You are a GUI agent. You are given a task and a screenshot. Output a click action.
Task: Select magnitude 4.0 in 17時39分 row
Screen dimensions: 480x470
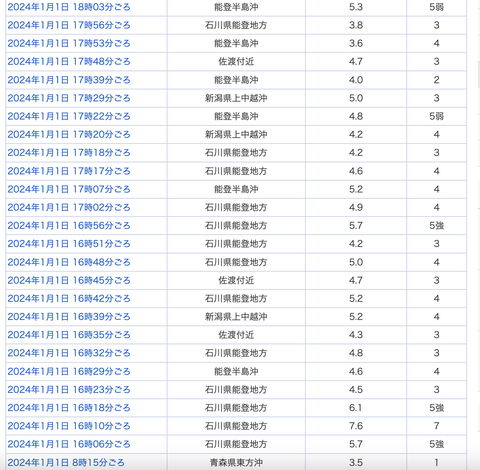coord(356,80)
